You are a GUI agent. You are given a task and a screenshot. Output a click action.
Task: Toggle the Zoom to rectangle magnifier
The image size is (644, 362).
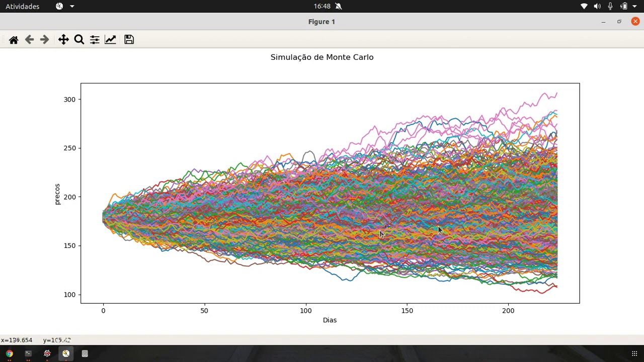79,40
